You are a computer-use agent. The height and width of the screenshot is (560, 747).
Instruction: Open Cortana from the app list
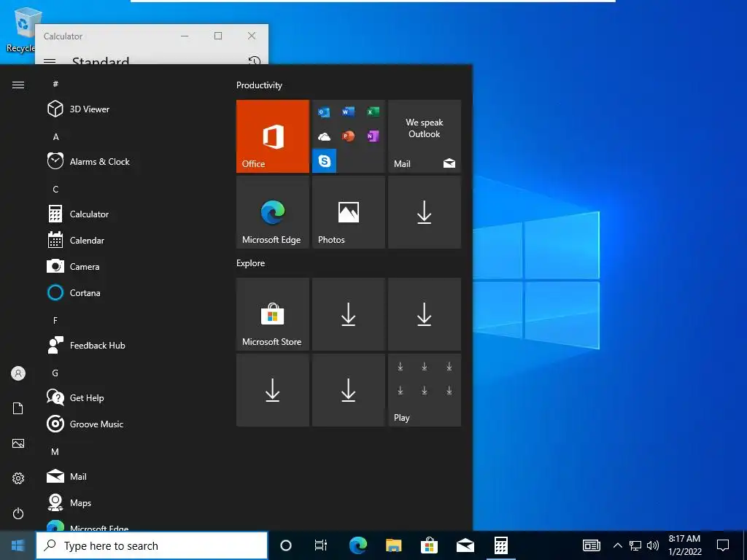pyautogui.click(x=128, y=292)
